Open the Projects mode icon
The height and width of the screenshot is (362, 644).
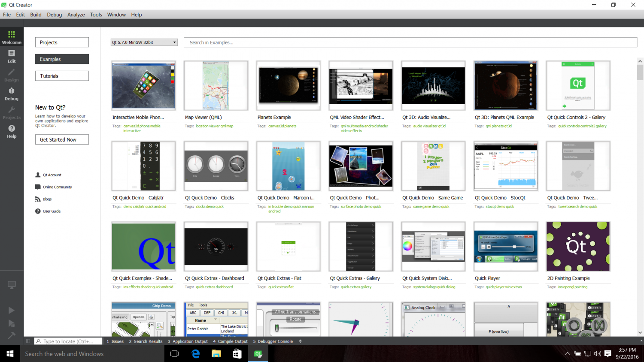click(x=12, y=112)
